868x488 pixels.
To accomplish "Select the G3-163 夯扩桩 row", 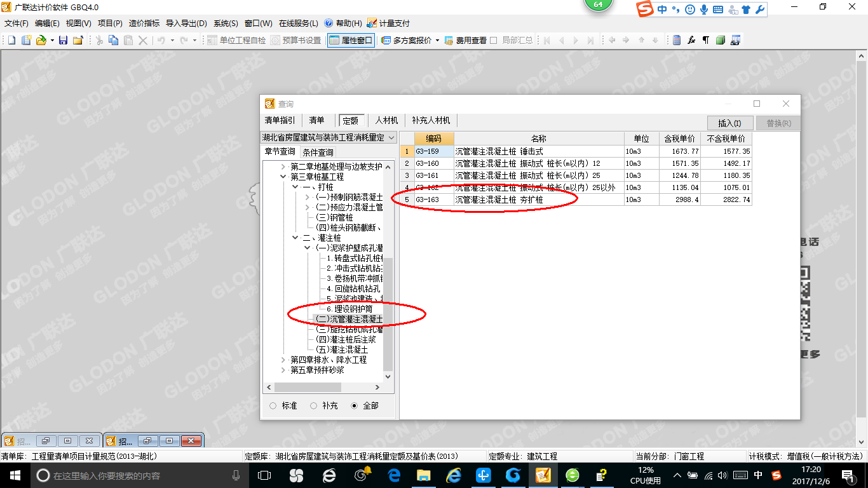I will (576, 200).
